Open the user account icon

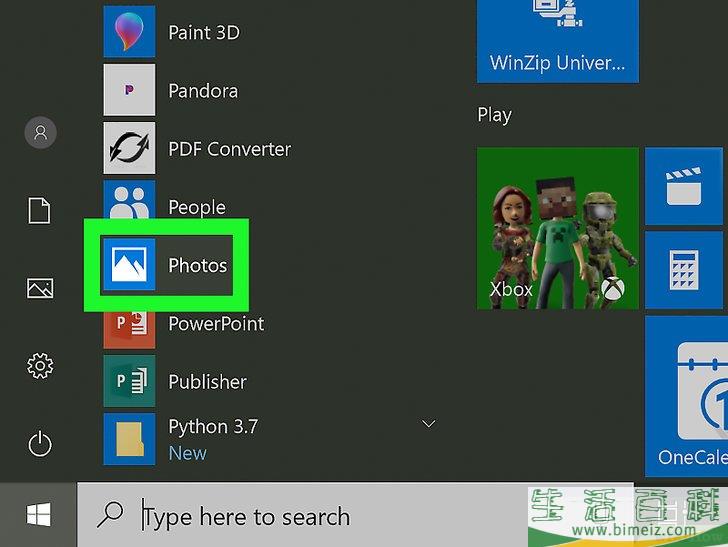40,132
